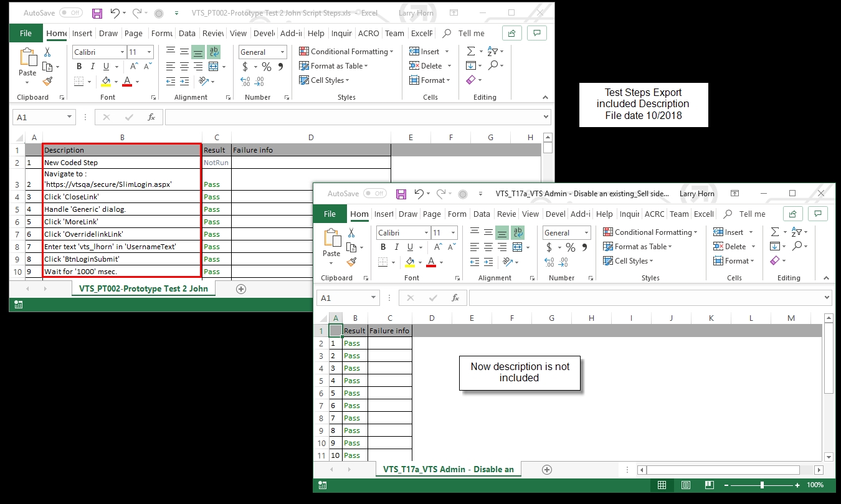Click File button in the VTS_PT002 window

pos(26,34)
